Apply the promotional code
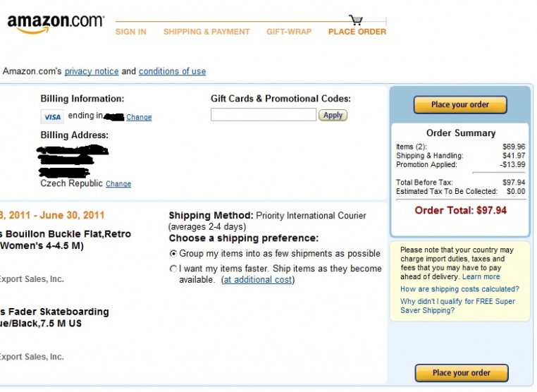 click(x=333, y=115)
